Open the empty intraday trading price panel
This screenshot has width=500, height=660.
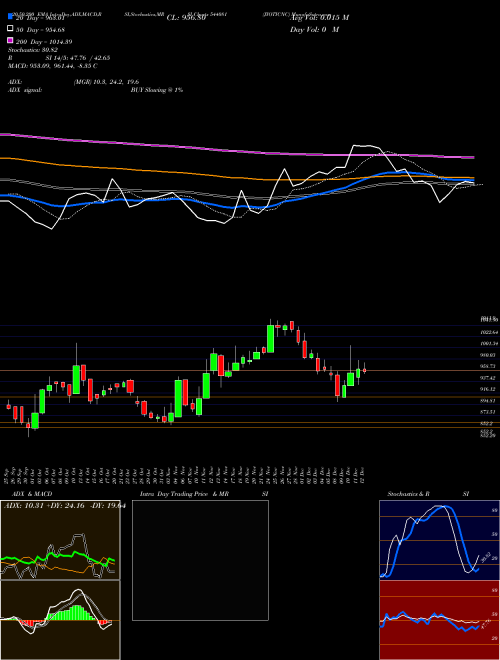[200, 560]
